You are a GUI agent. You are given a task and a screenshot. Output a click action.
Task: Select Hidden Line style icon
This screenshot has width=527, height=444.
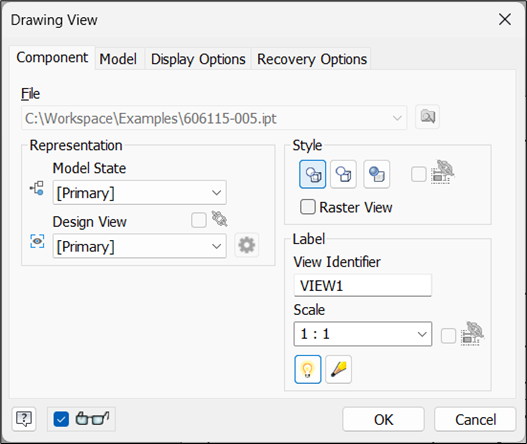[x=312, y=174]
